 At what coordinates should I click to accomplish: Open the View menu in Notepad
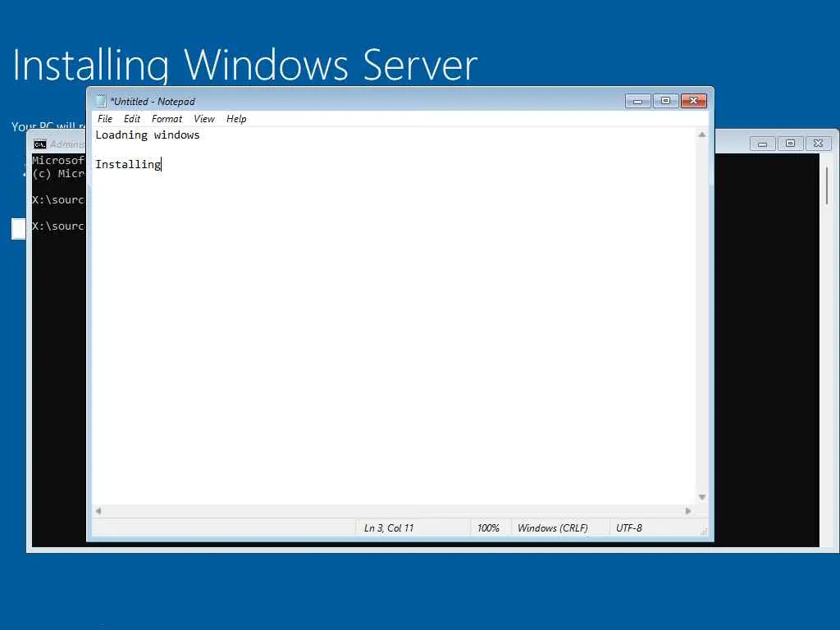coord(204,119)
